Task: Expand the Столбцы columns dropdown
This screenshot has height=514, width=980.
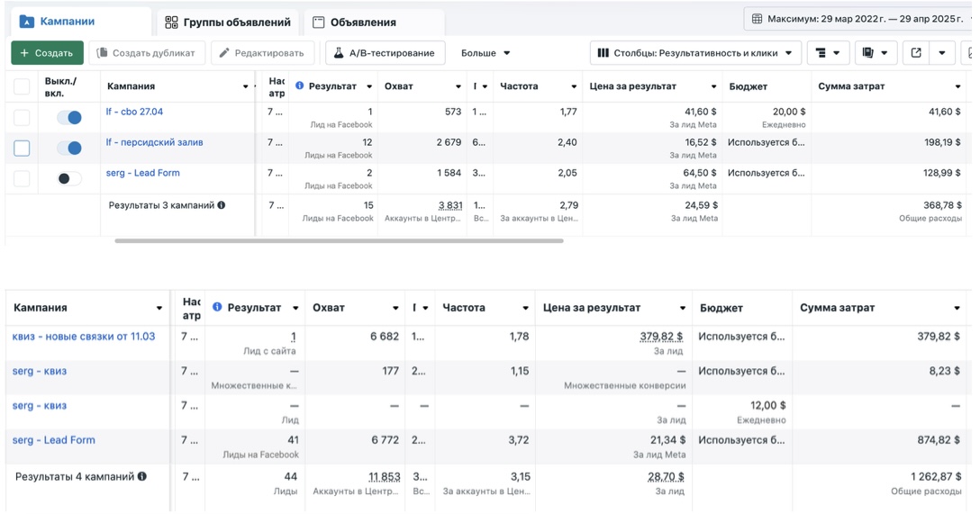Action: click(695, 53)
